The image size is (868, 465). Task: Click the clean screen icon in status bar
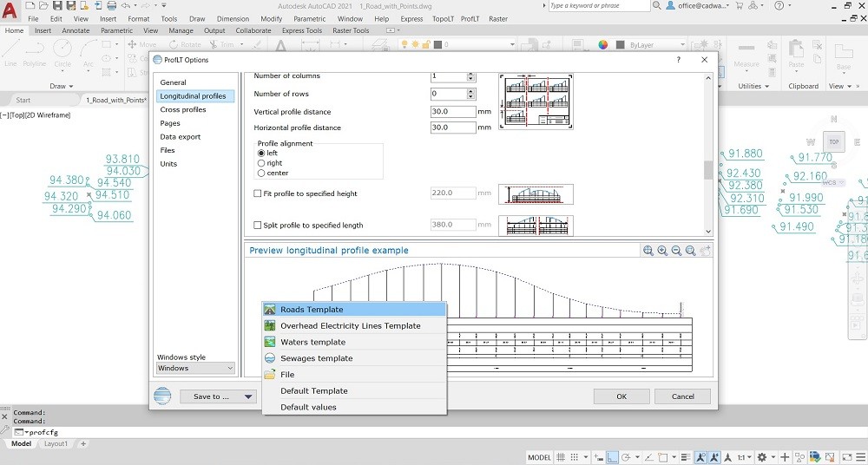[847, 457]
